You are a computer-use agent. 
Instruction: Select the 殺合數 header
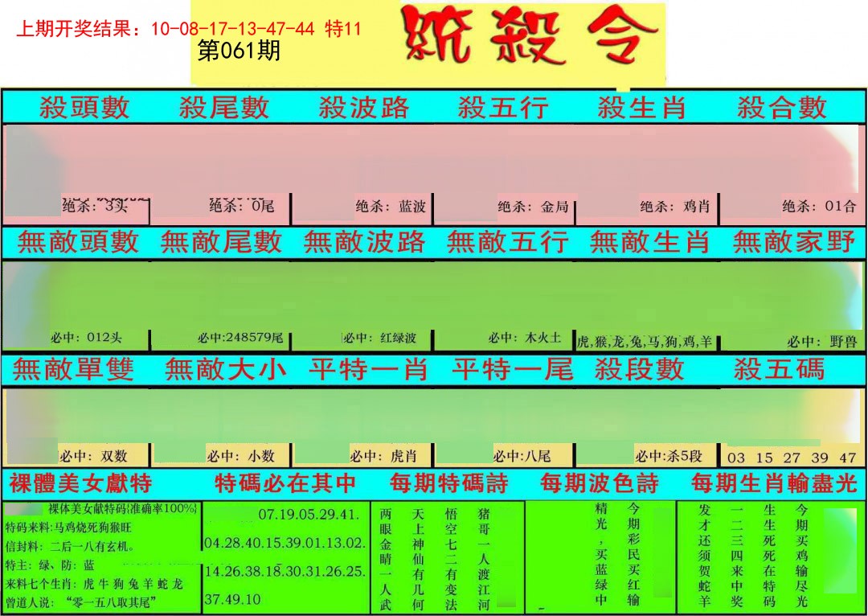point(781,108)
